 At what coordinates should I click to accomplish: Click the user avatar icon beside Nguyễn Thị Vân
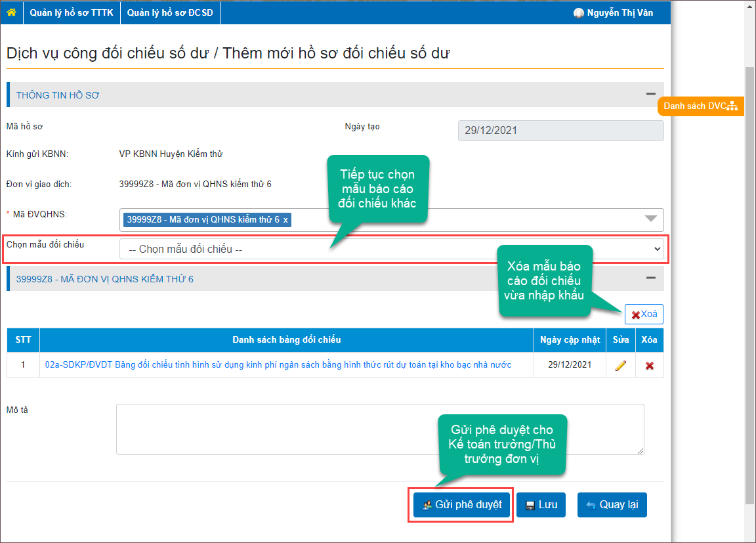(578, 13)
